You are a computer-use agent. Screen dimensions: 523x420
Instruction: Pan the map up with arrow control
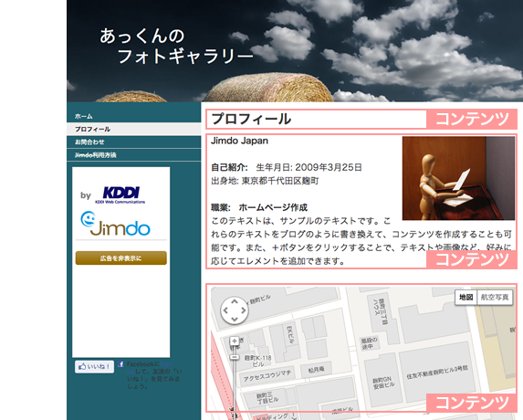[x=235, y=301]
